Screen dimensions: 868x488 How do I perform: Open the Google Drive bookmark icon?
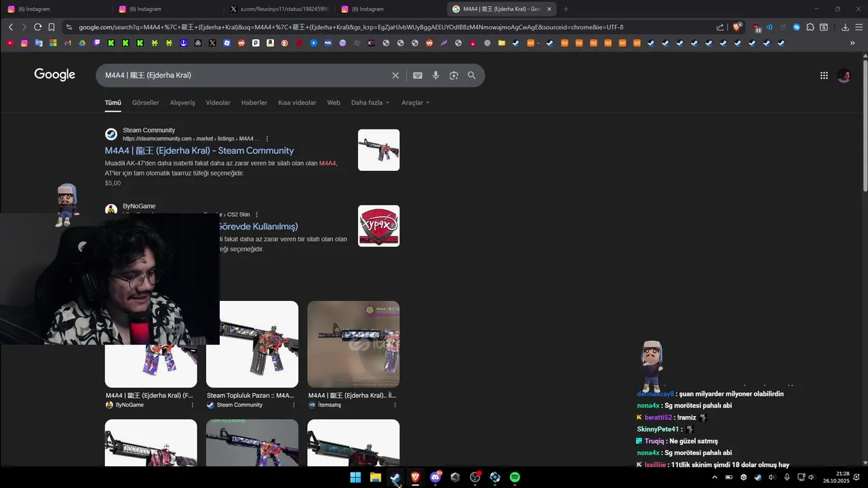click(82, 43)
